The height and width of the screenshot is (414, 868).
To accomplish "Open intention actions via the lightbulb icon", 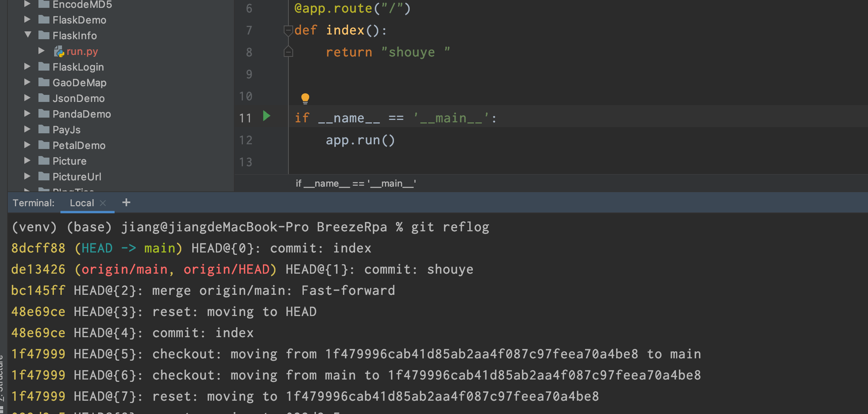I will (305, 98).
